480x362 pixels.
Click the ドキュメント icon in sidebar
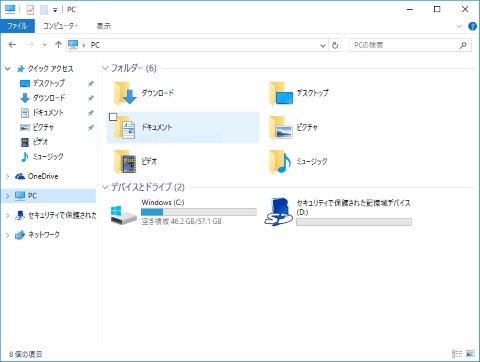pos(25,113)
